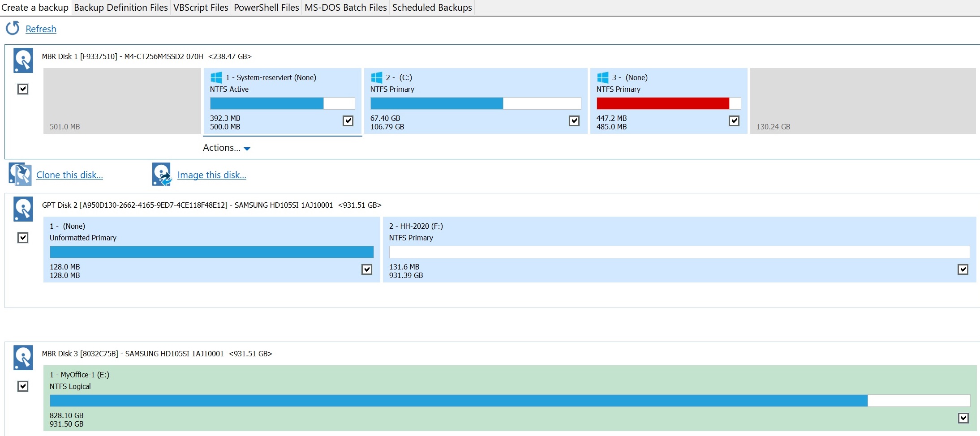Open the VBScript Files tab
Image resolution: width=980 pixels, height=436 pixels.
[x=201, y=8]
